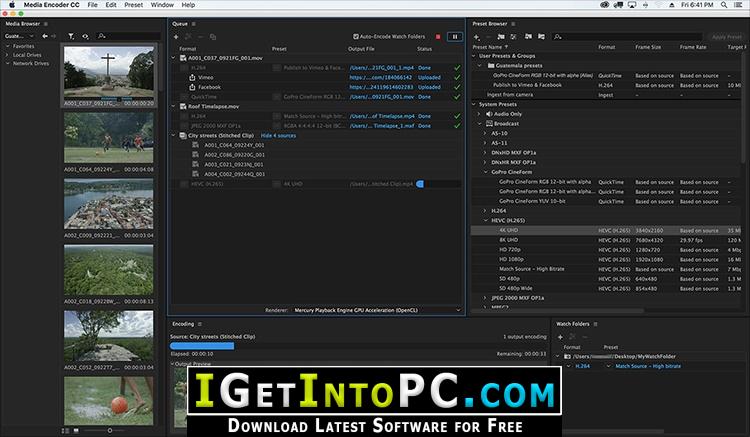Select the cross on hill clip thumbnail

point(109,72)
